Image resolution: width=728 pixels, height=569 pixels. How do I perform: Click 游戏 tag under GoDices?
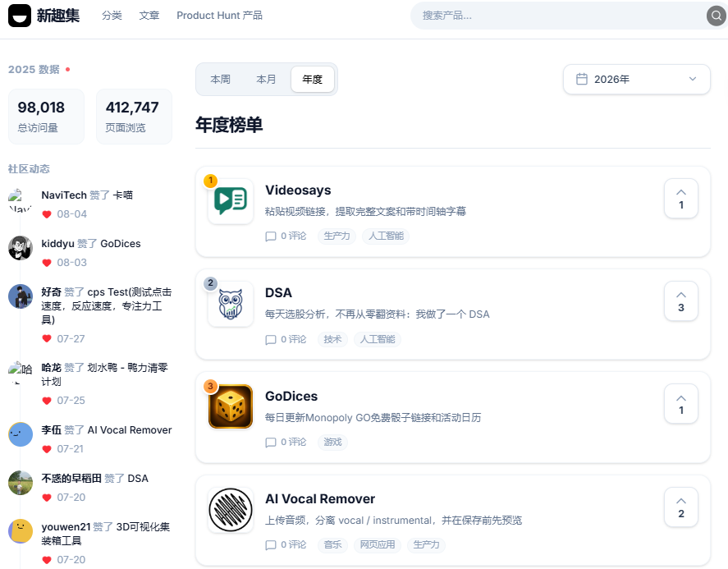[332, 443]
